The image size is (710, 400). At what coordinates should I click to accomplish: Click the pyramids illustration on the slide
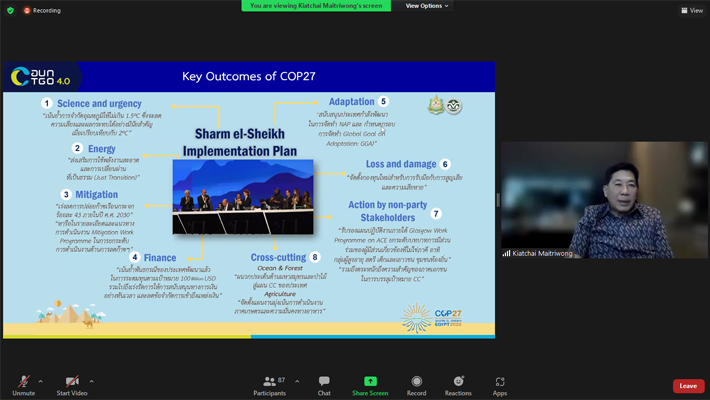point(71,313)
